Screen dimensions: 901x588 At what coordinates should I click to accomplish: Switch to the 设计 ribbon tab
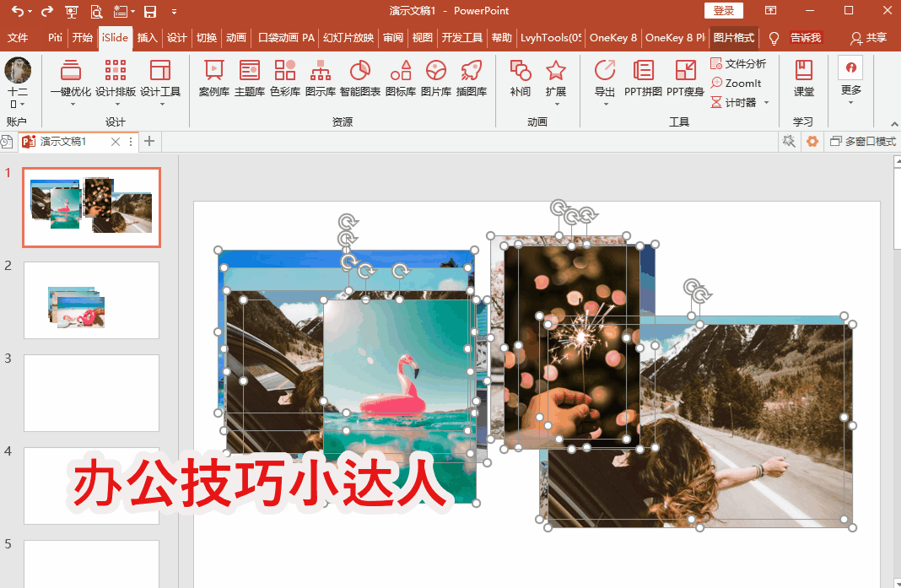pos(176,37)
